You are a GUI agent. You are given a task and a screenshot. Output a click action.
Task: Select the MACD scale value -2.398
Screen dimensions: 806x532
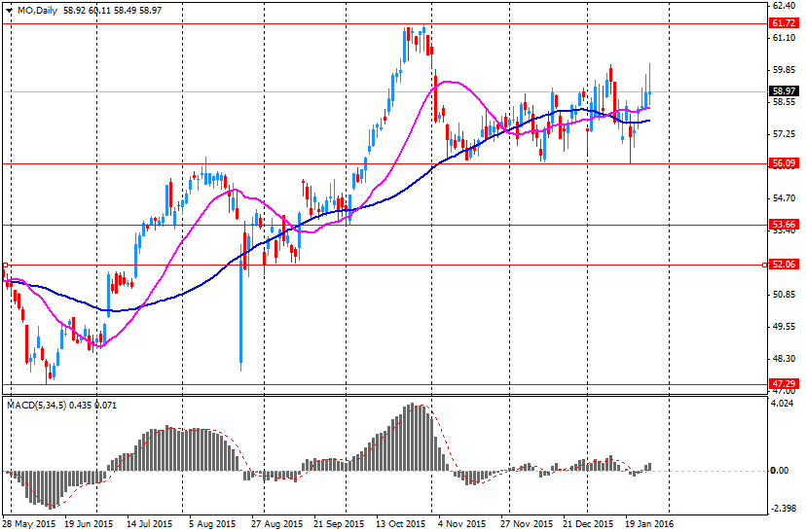tap(783, 509)
